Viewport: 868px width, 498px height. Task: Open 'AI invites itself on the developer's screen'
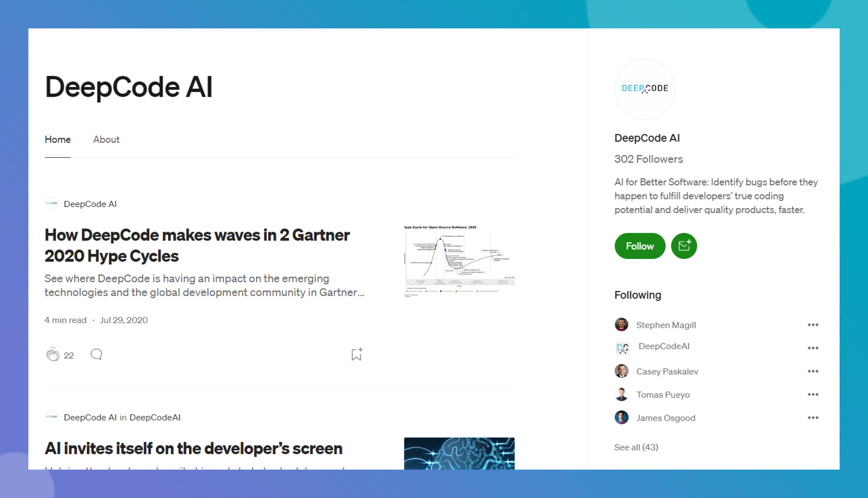coord(194,448)
